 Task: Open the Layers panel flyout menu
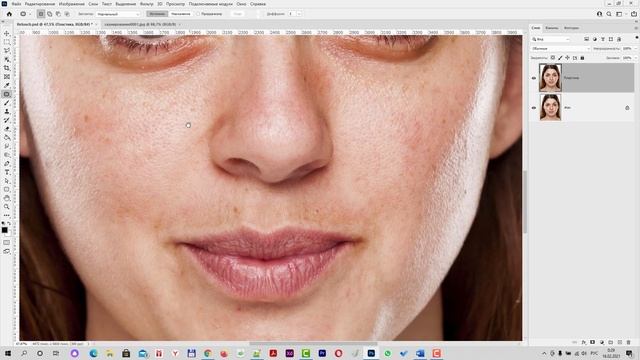(636, 28)
